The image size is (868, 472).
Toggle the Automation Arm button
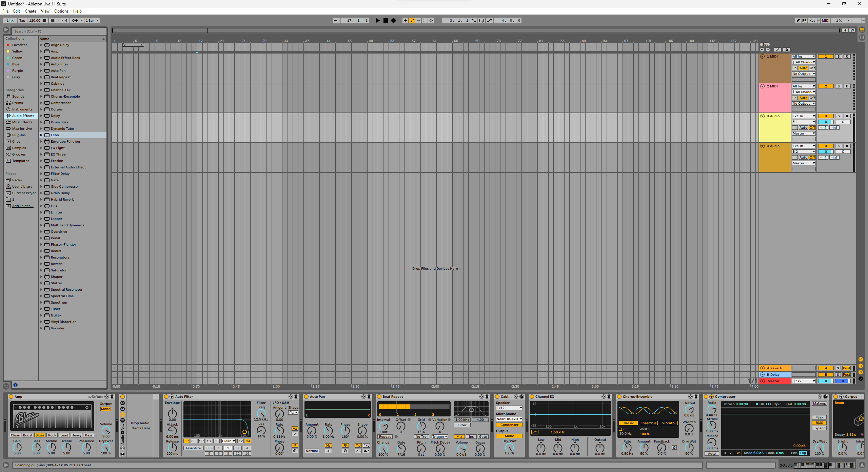tap(412, 20)
